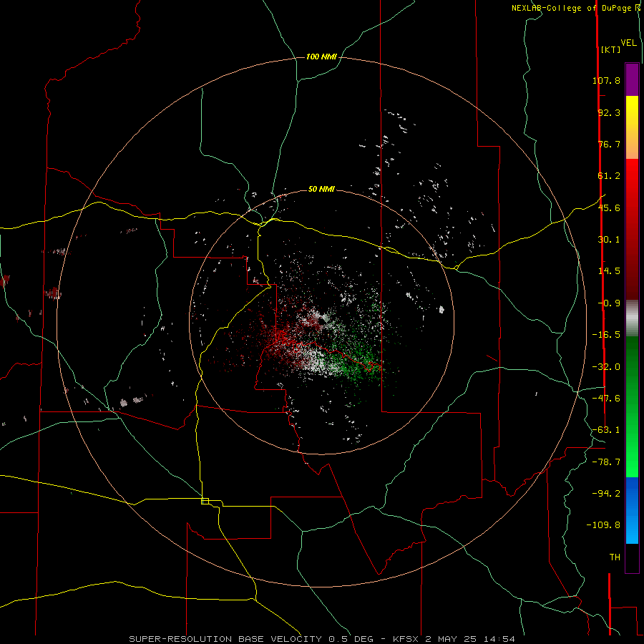Click the 50 NMI range ring label
The image size is (644, 644).
pyautogui.click(x=321, y=189)
